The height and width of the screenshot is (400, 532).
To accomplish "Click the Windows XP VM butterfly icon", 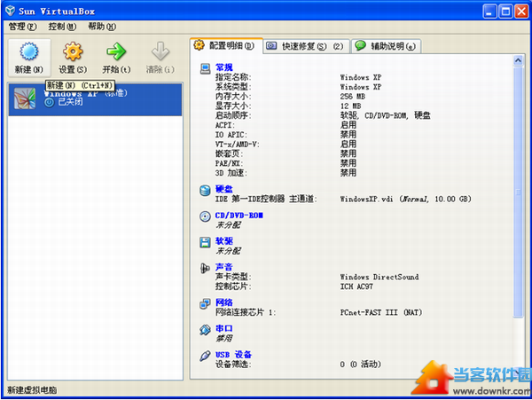I will coord(25,98).
